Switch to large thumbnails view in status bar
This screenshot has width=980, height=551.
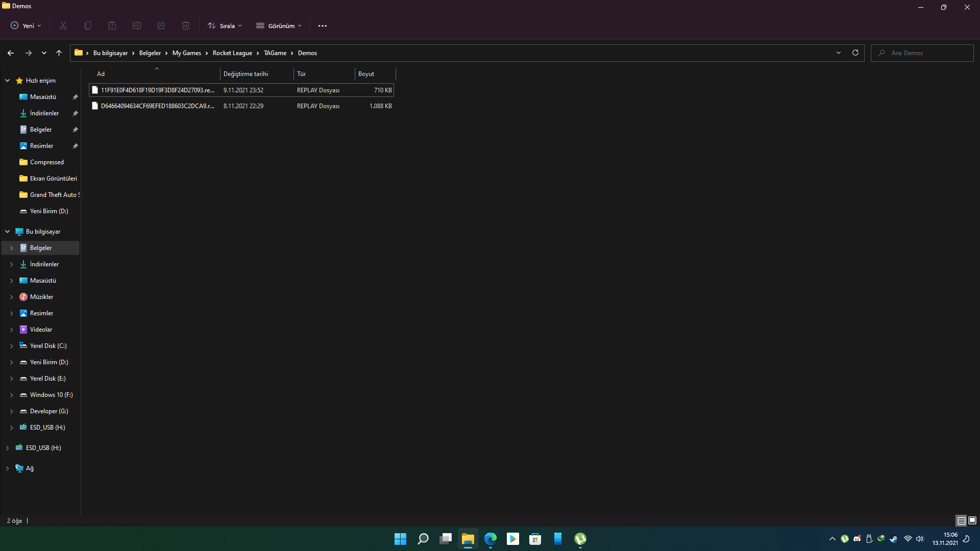[x=972, y=520]
